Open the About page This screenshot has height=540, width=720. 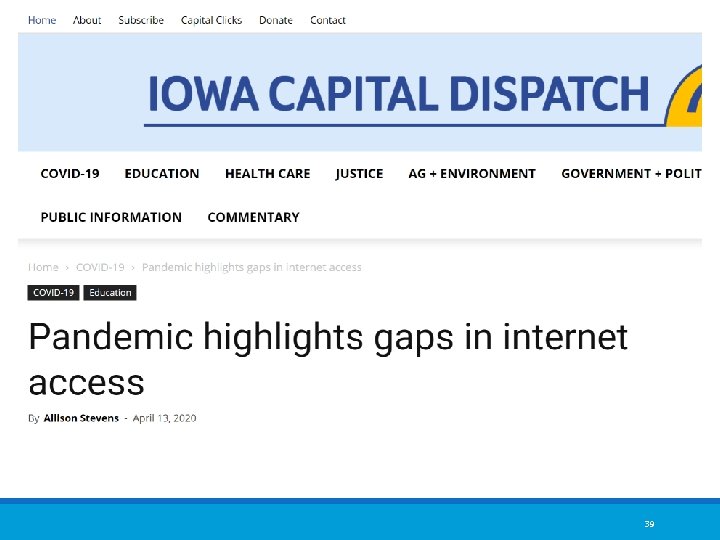[x=87, y=20]
